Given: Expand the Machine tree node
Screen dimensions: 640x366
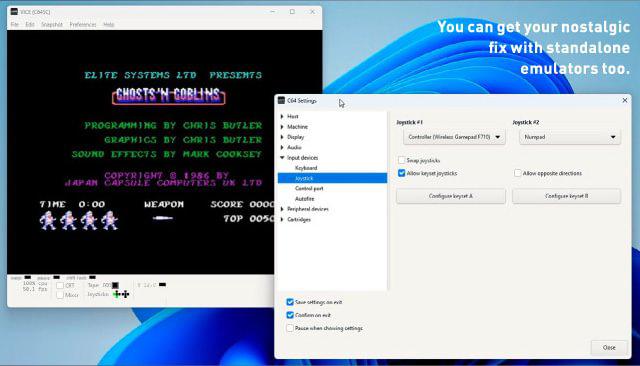Looking at the screenshot, I should [x=282, y=127].
